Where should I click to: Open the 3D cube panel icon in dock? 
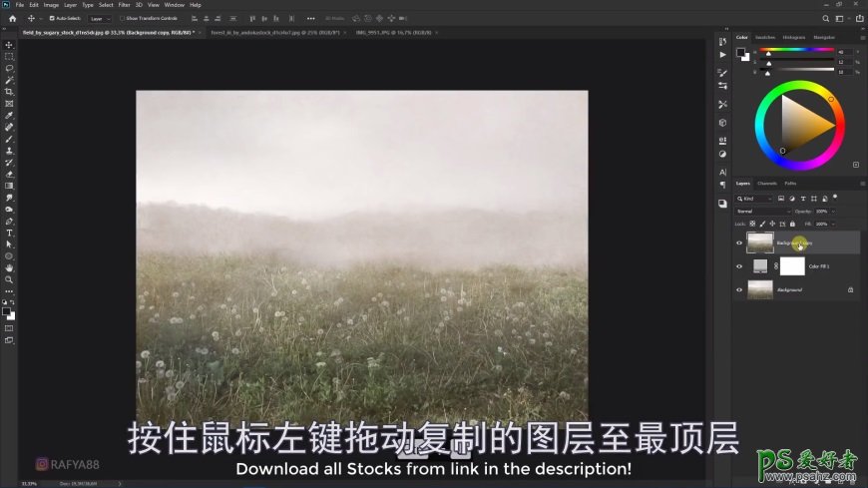[722, 123]
